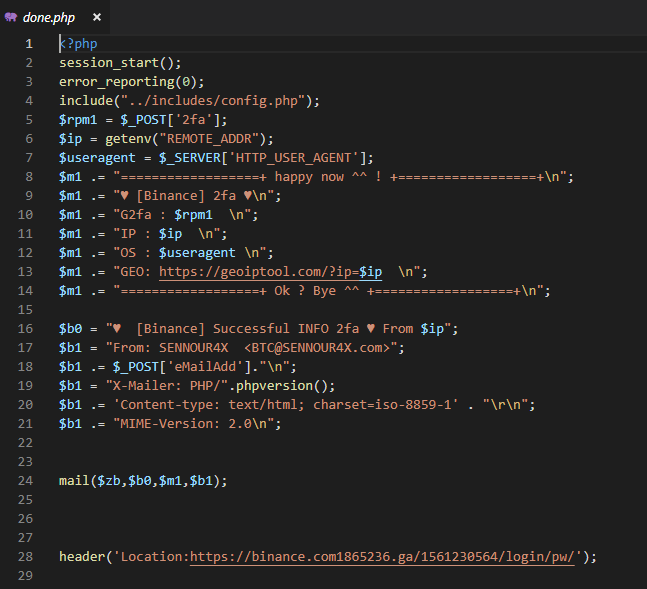The height and width of the screenshot is (589, 647).
Task: Click phpversion() call on line 19
Action: (282, 386)
